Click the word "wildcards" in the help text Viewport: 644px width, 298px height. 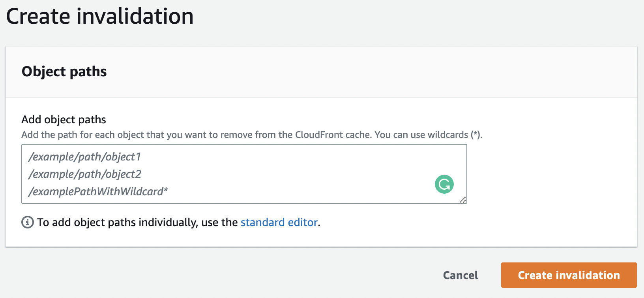click(x=447, y=135)
